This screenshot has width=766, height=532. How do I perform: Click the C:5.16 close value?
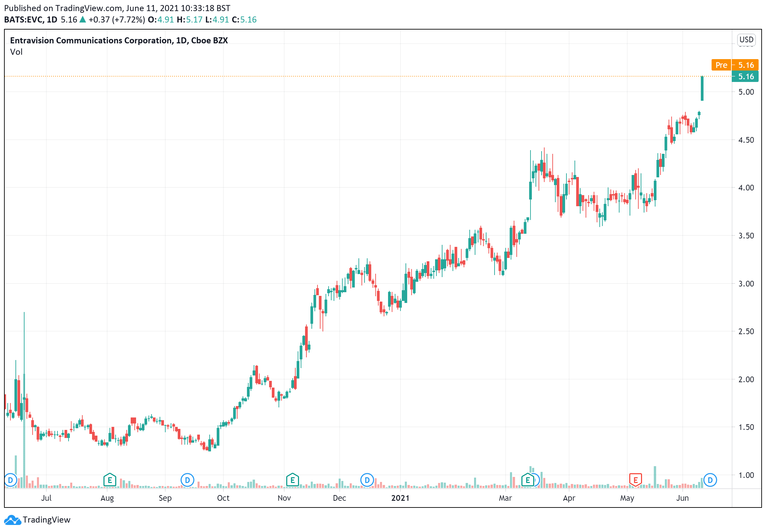(x=244, y=19)
